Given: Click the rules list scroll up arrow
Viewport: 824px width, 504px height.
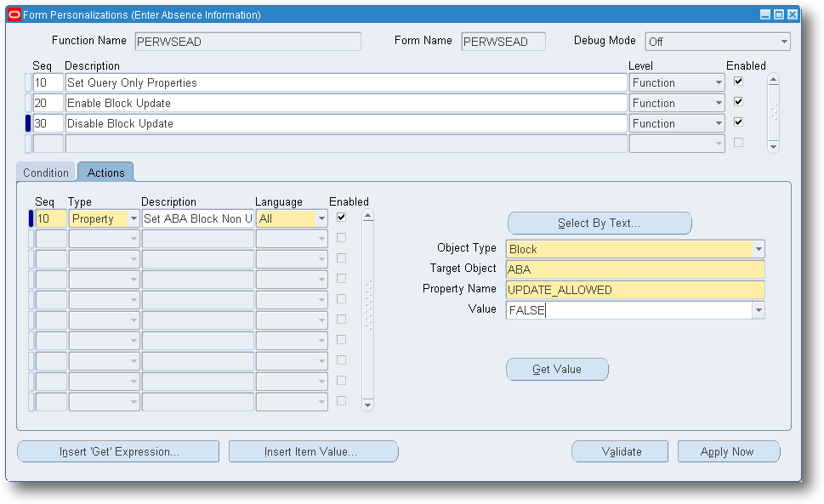Looking at the screenshot, I should [773, 80].
